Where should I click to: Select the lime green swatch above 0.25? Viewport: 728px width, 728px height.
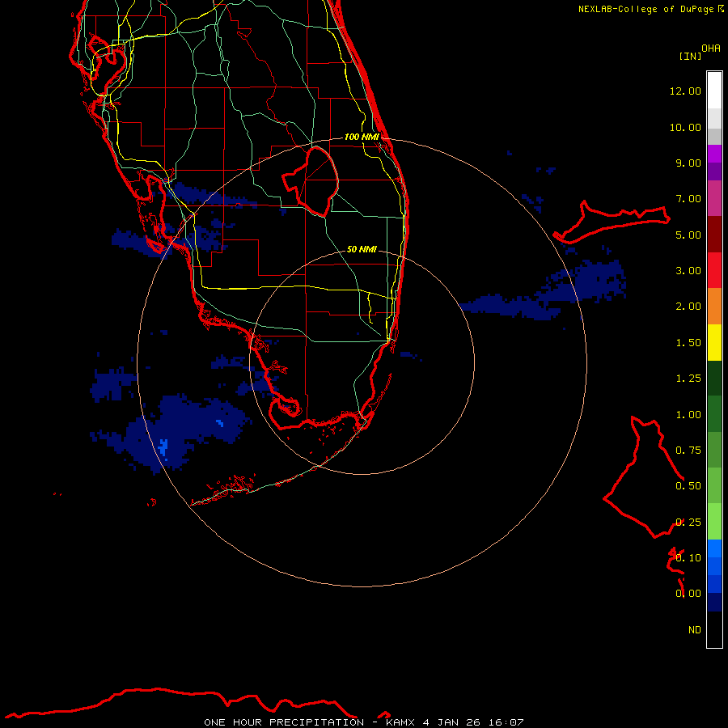[714, 522]
